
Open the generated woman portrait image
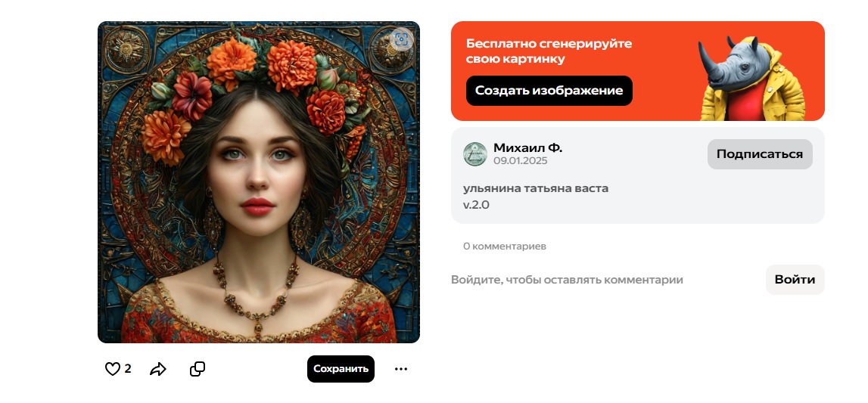click(x=259, y=182)
